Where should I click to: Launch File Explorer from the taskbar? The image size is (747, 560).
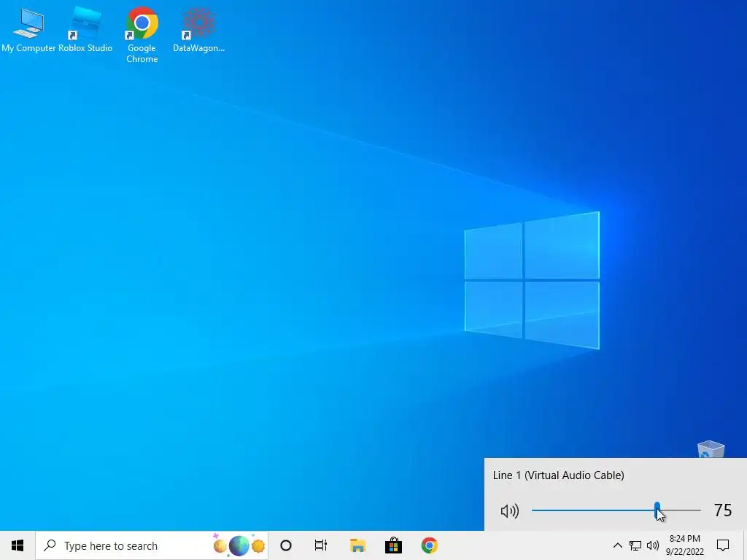(357, 545)
